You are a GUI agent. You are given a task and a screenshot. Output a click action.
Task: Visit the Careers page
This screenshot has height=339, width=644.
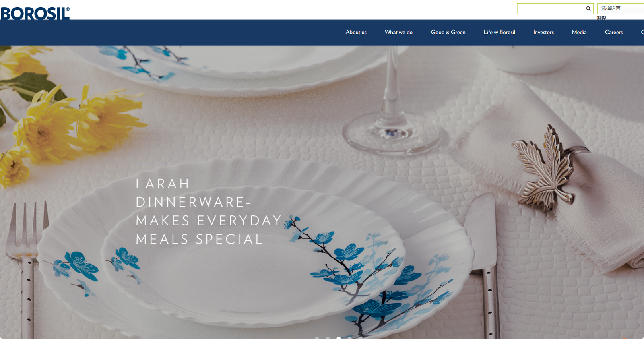point(613,32)
